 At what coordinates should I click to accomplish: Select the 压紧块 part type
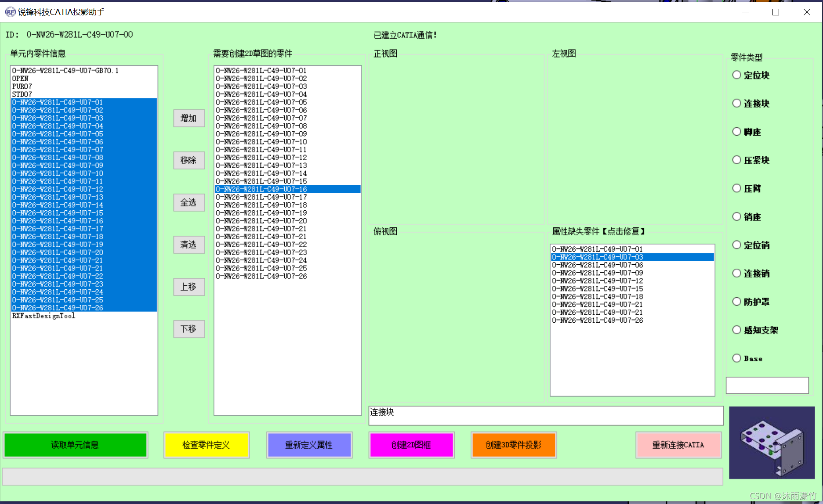736,160
